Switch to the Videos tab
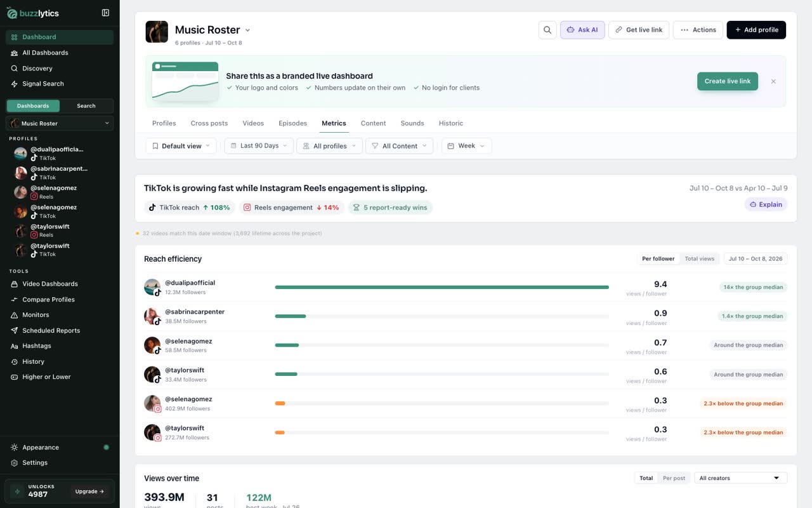 (x=253, y=123)
